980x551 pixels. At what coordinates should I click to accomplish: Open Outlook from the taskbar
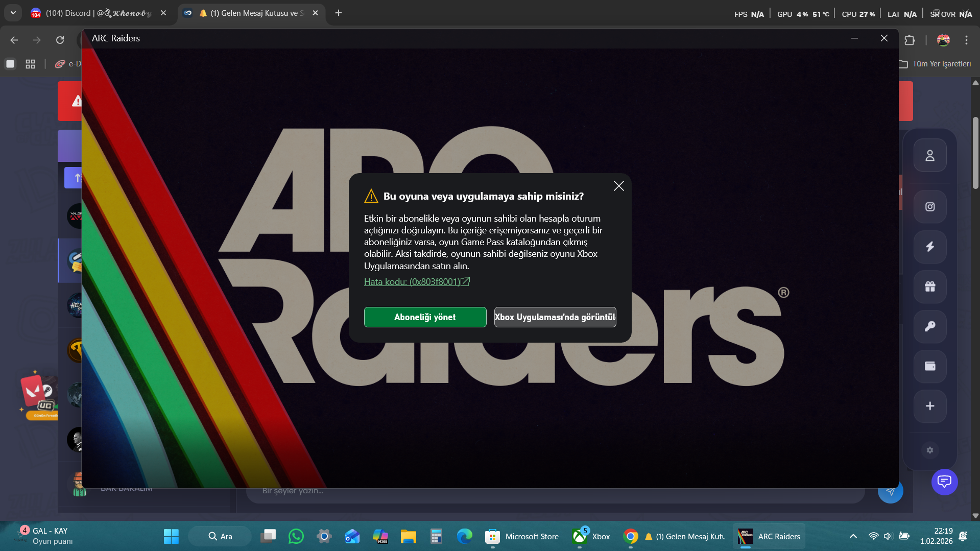(x=352, y=536)
